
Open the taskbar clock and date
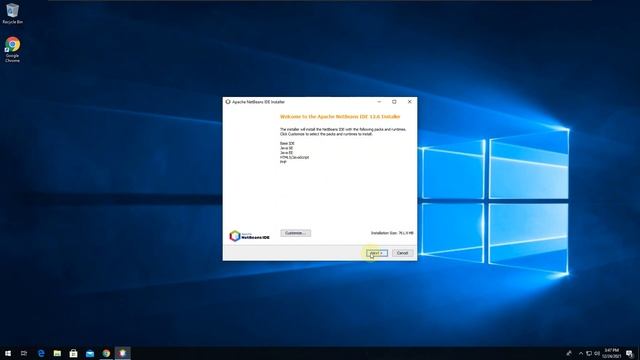coord(611,353)
